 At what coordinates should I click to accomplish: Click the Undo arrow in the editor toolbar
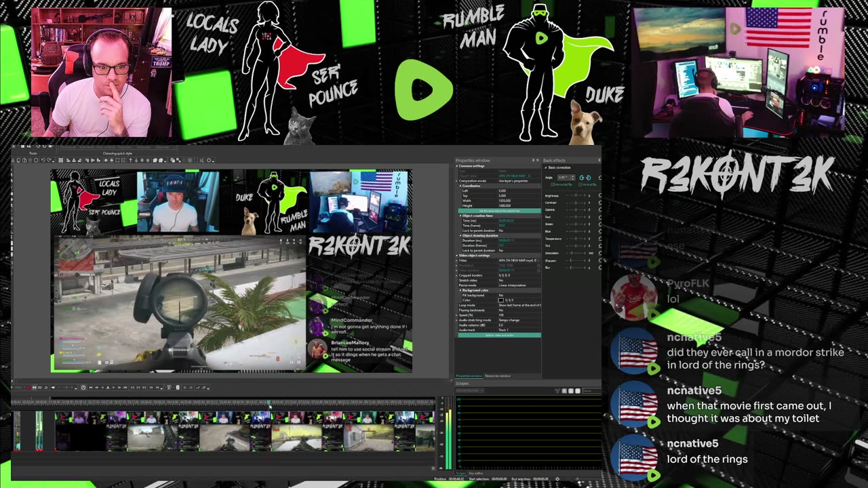[43, 161]
